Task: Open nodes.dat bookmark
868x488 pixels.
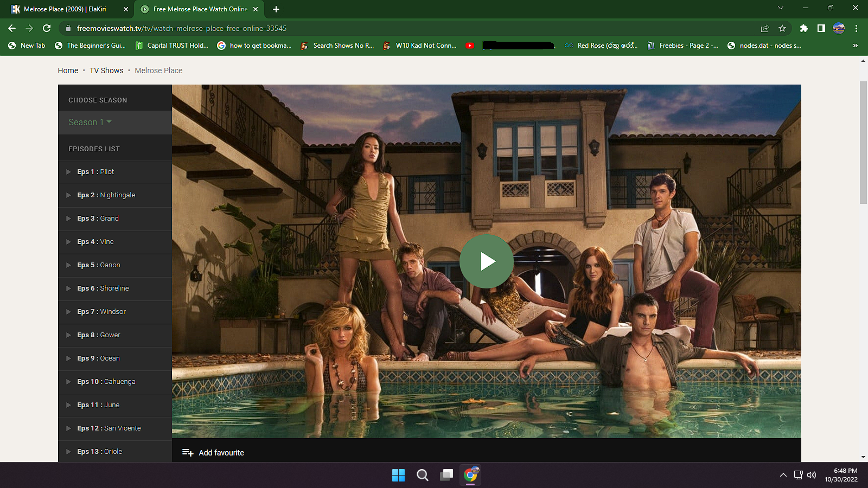Action: 764,46
